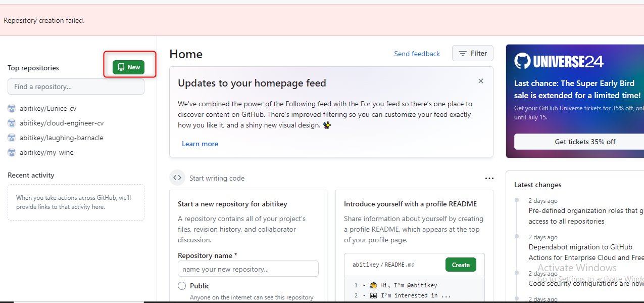Select the Public visibility radio button
This screenshot has height=303, width=644.
coord(182,286)
